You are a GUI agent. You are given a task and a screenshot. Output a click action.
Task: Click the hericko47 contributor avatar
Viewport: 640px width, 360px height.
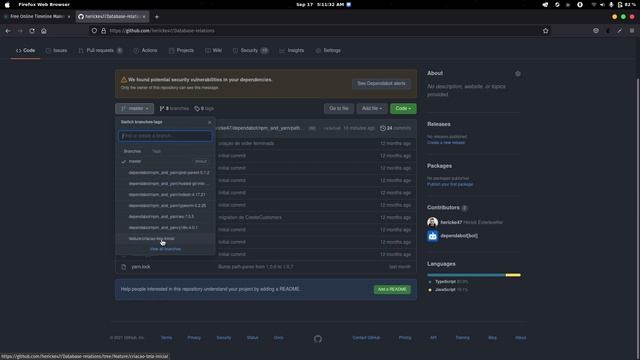[x=432, y=222]
